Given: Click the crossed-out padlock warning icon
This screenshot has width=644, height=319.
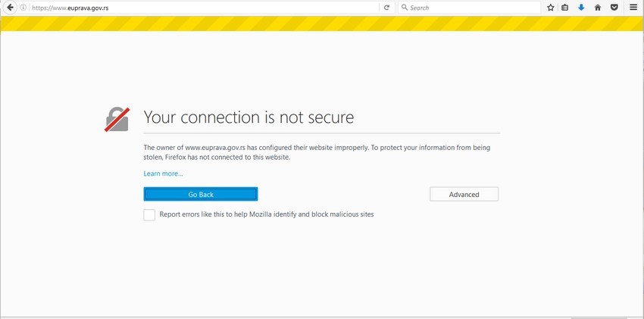Looking at the screenshot, I should [117, 119].
